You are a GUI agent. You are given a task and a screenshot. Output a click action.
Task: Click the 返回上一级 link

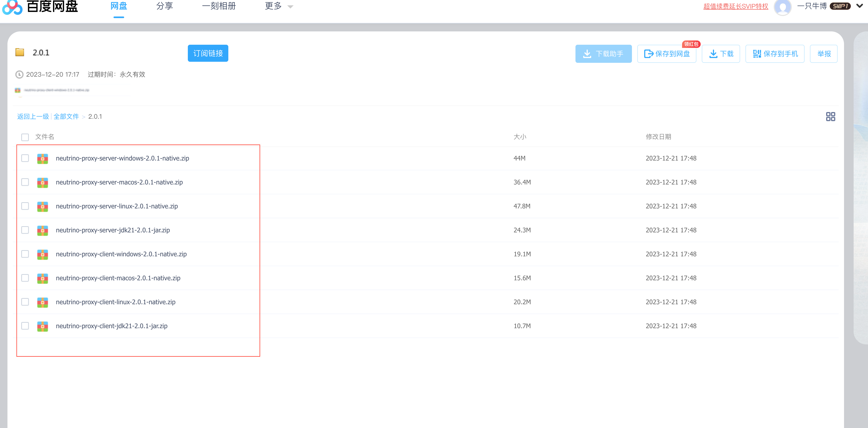[x=33, y=117]
